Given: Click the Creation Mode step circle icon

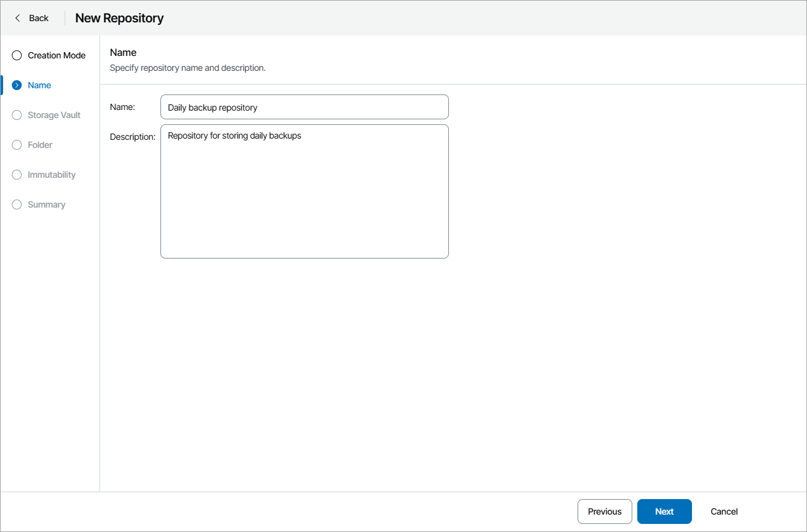Looking at the screenshot, I should 16,55.
